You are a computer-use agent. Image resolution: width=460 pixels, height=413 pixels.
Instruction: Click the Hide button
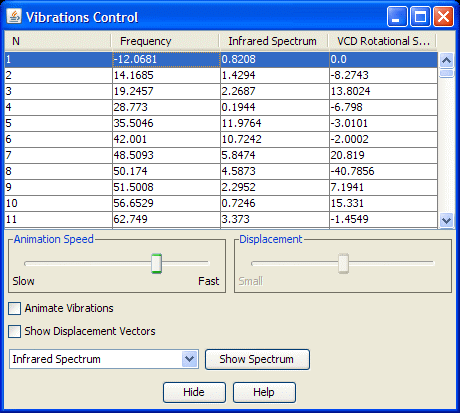pyautogui.click(x=194, y=392)
